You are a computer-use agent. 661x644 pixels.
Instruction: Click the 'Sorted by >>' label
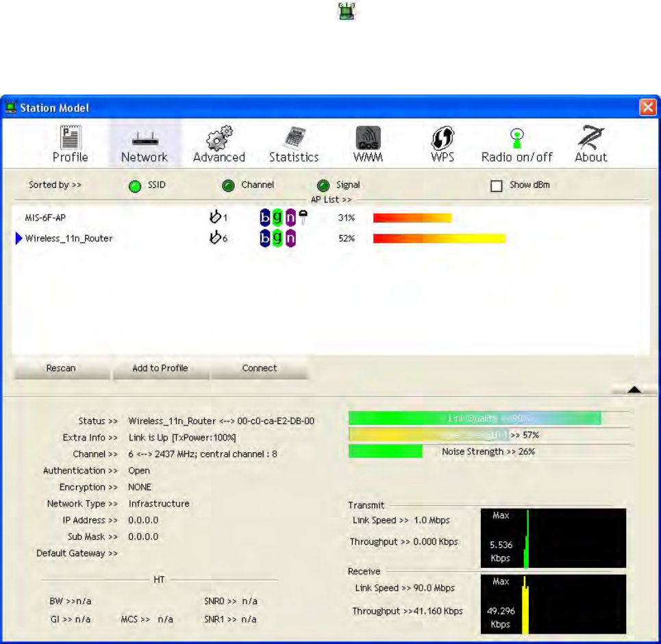point(55,185)
